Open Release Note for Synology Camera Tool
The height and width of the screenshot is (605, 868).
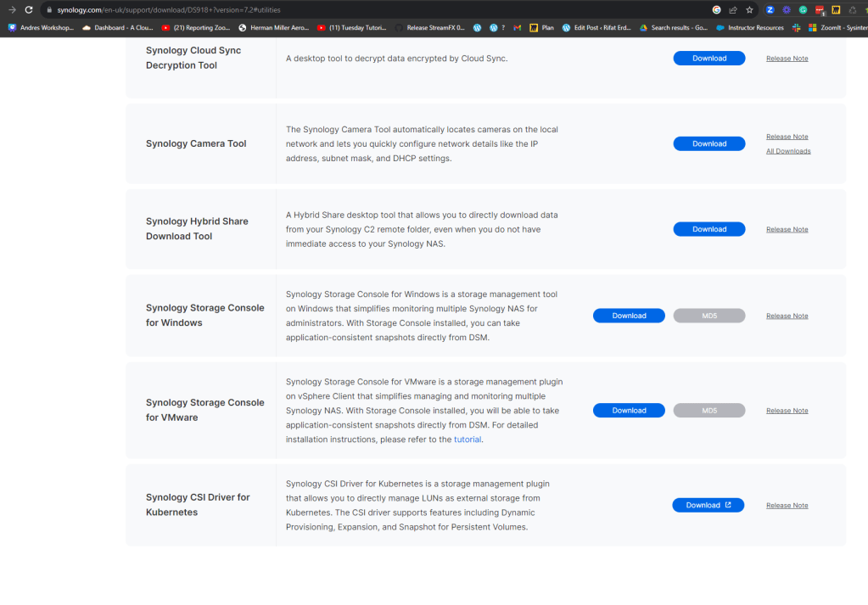coord(787,136)
